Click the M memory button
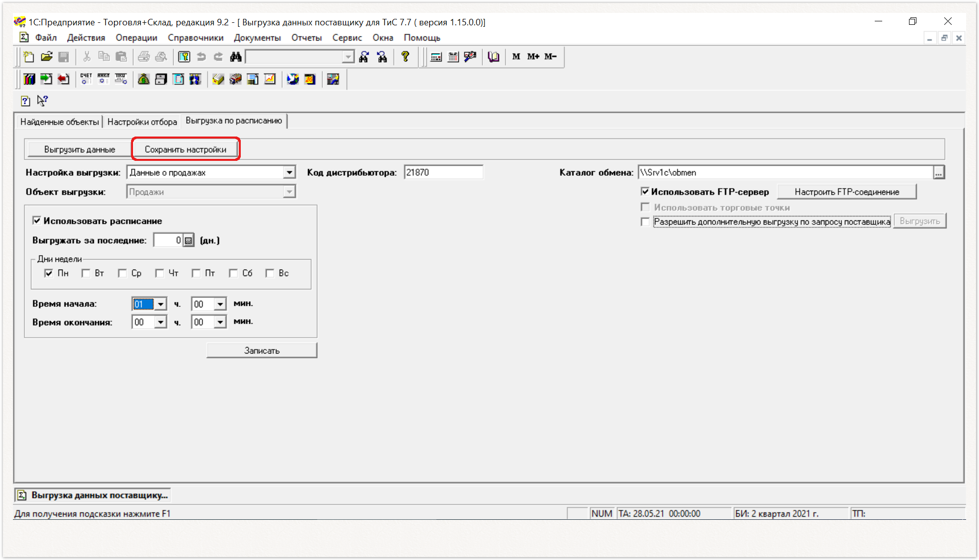Viewport: 979px width, 560px height. tap(516, 57)
